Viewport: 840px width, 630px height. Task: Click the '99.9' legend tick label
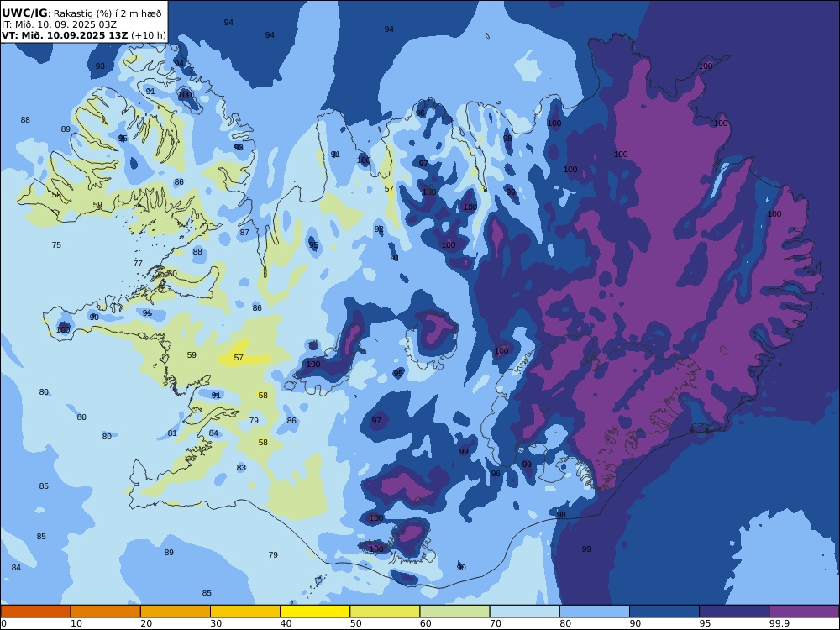click(779, 623)
